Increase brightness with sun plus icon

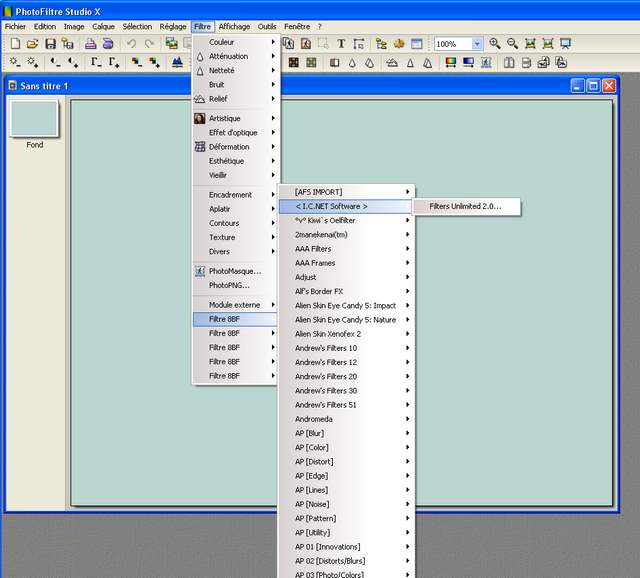coord(33,62)
